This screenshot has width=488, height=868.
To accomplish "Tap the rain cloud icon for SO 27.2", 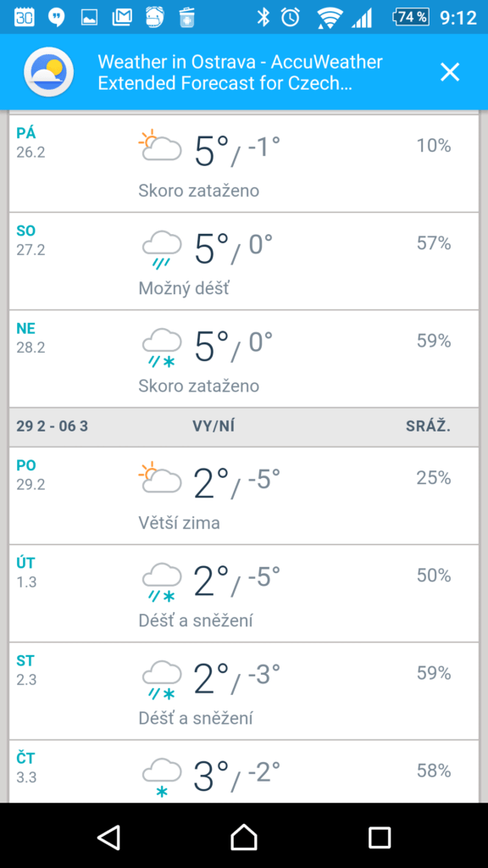I will 162,248.
